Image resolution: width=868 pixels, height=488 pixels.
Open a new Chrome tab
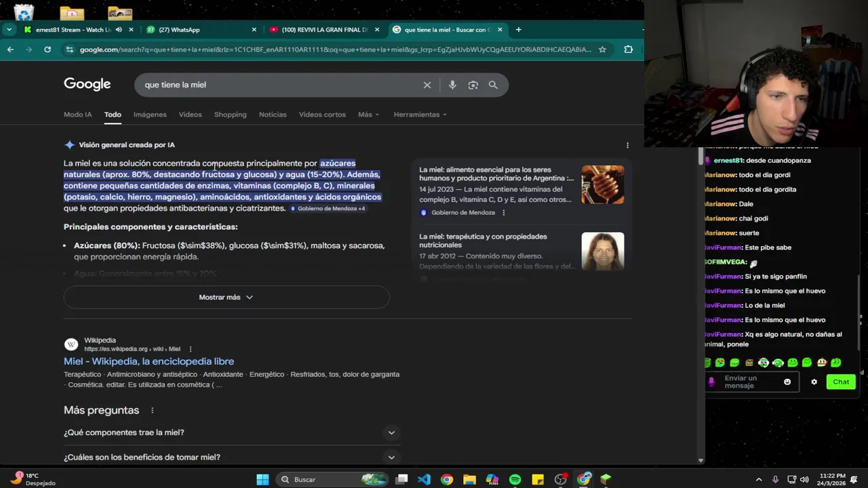(519, 30)
